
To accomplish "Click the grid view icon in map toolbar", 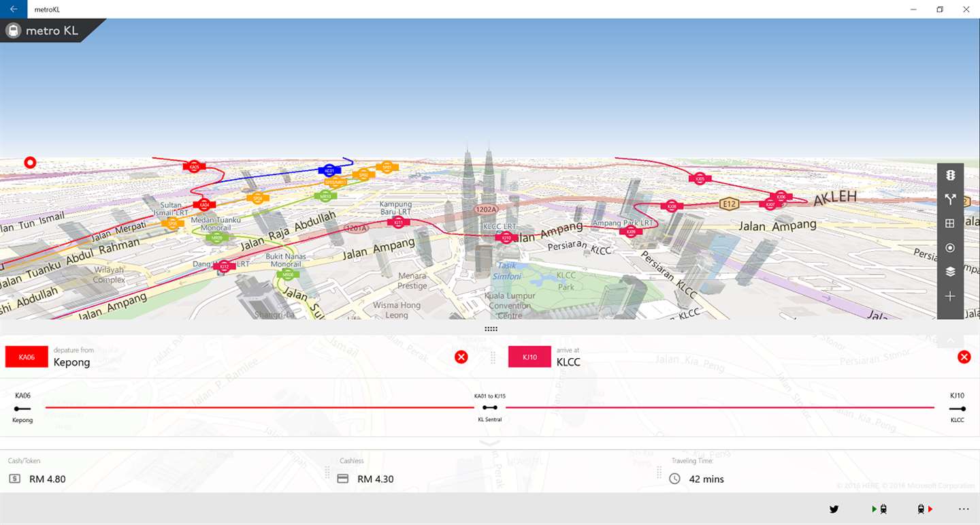I will [x=950, y=223].
